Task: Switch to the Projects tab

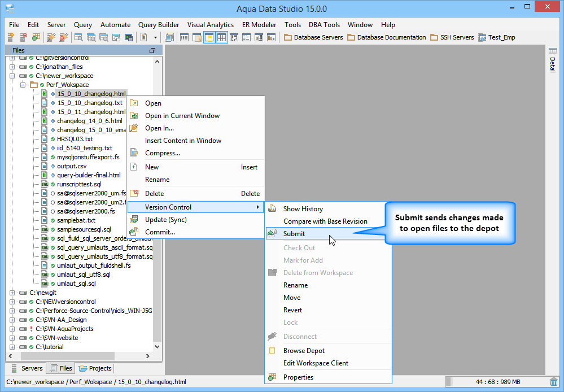Action: [x=95, y=369]
